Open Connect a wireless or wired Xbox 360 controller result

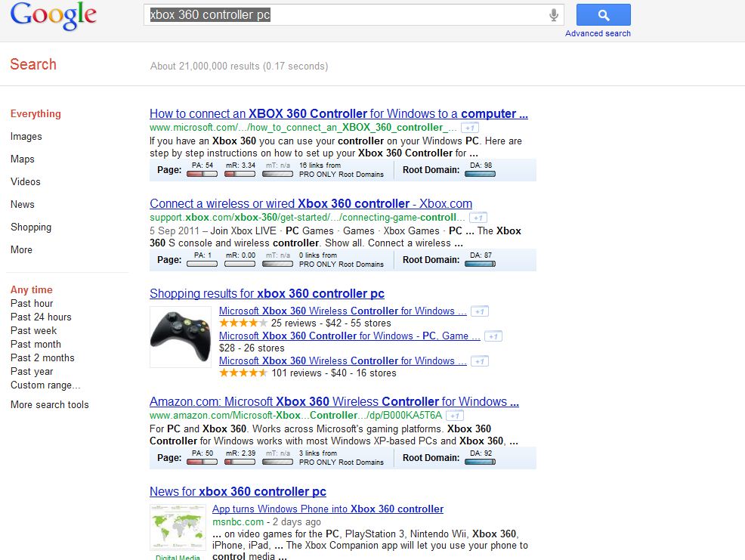311,203
